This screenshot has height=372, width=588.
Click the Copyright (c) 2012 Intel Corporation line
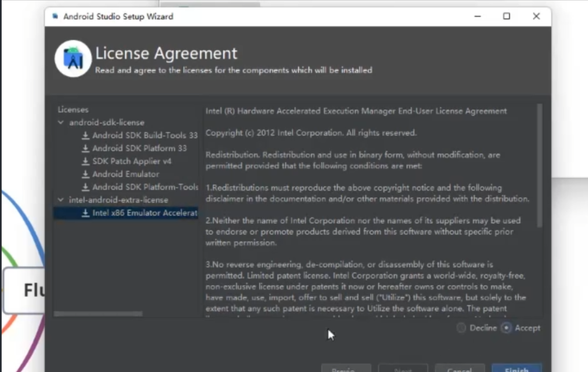pos(311,133)
